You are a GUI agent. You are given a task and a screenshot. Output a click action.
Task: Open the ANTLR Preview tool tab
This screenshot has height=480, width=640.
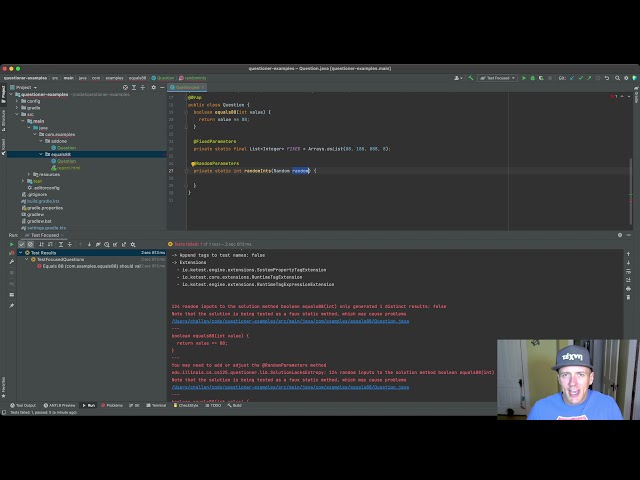click(x=60, y=405)
